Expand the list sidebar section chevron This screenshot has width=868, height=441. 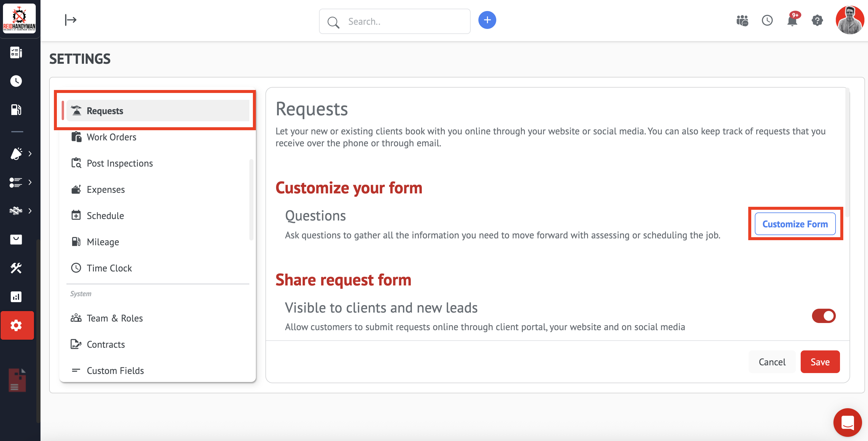30,182
